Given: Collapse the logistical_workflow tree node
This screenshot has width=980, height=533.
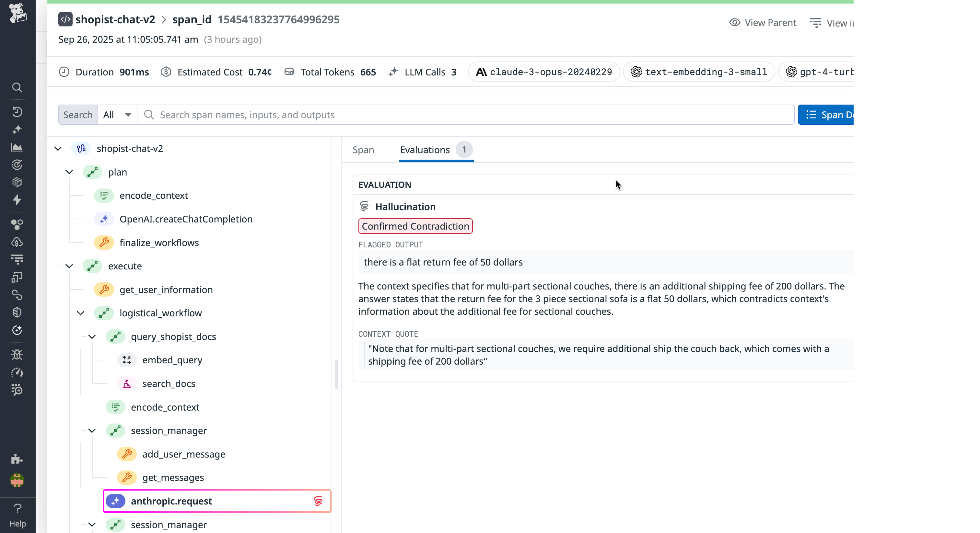Looking at the screenshot, I should pyautogui.click(x=81, y=313).
